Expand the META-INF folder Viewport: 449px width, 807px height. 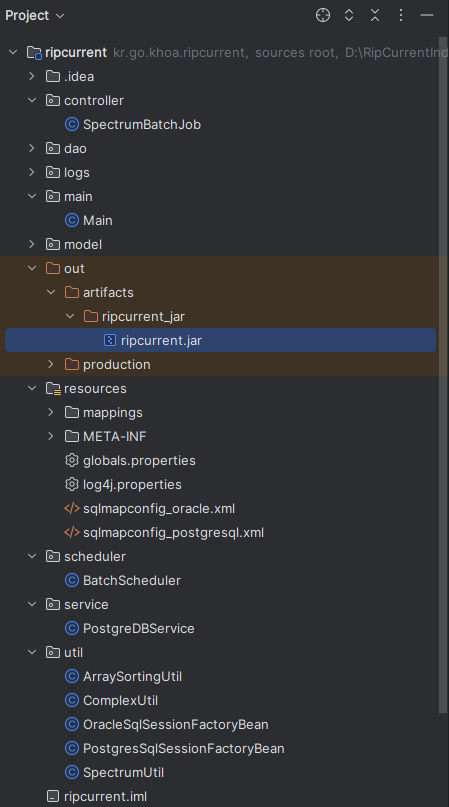click(51, 436)
